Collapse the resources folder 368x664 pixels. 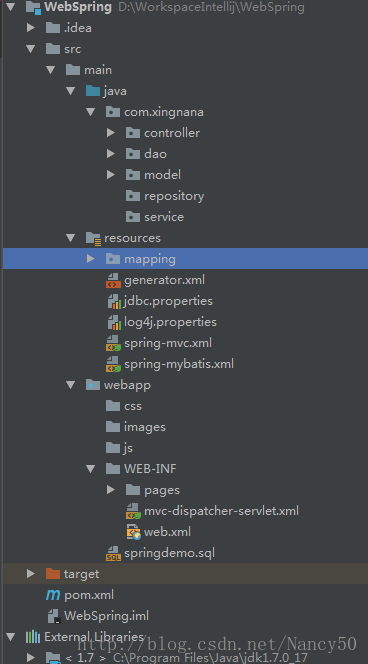(70, 238)
